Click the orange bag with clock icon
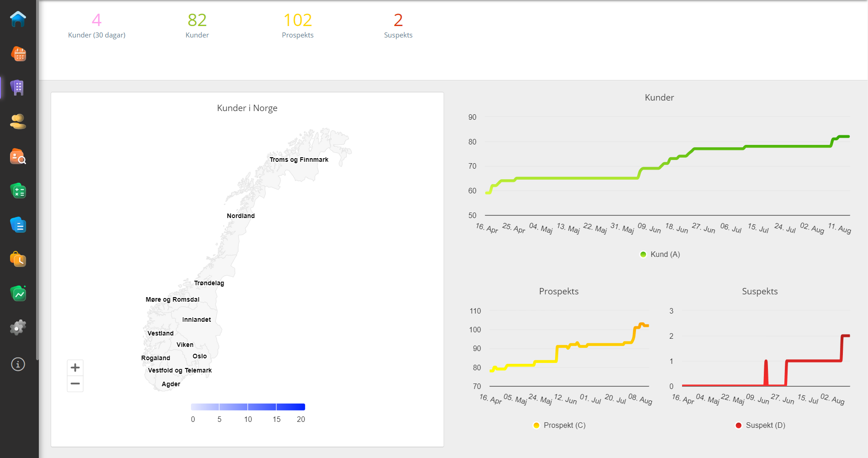Image resolution: width=868 pixels, height=458 pixels. click(x=18, y=259)
